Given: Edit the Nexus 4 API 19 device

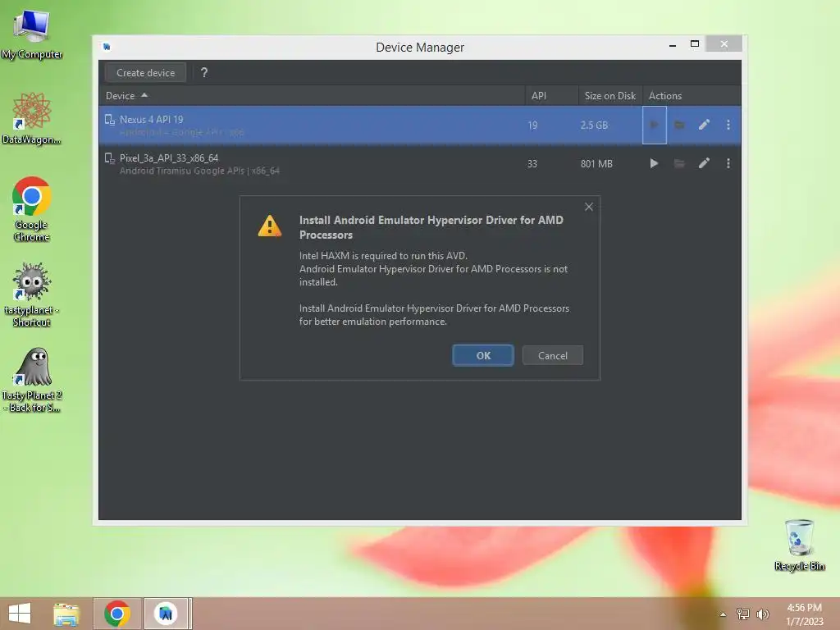Looking at the screenshot, I should (x=704, y=125).
